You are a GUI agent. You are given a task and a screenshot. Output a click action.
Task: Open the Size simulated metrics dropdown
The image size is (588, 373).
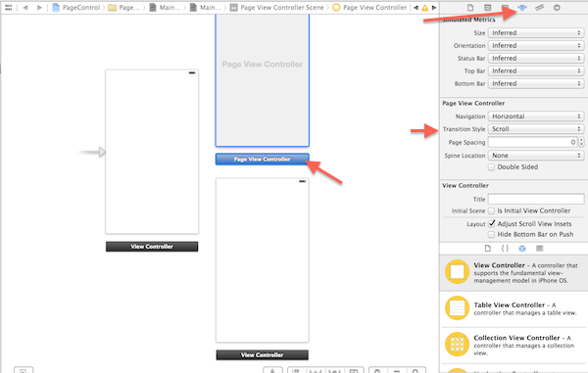(x=536, y=33)
